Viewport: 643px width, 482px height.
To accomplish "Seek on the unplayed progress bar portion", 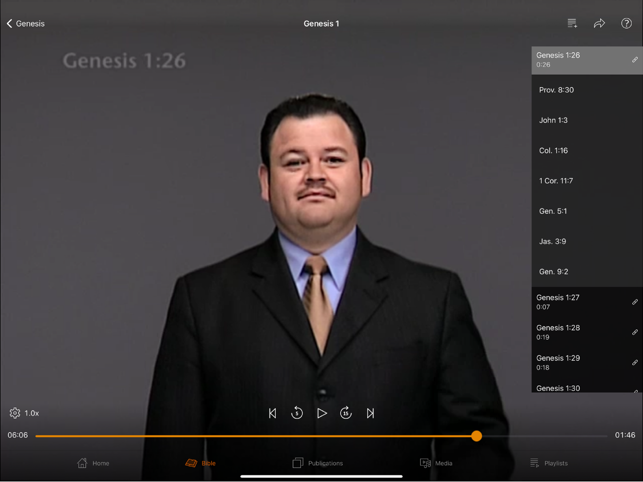I will click(545, 436).
